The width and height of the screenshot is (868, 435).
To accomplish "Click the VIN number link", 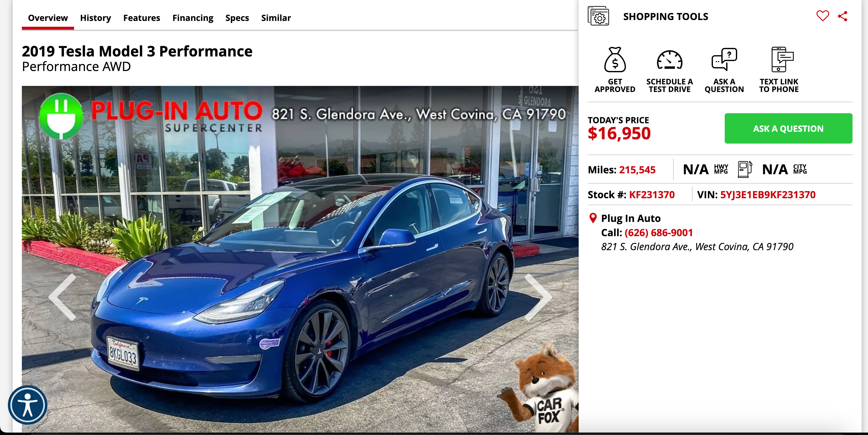I will (768, 195).
